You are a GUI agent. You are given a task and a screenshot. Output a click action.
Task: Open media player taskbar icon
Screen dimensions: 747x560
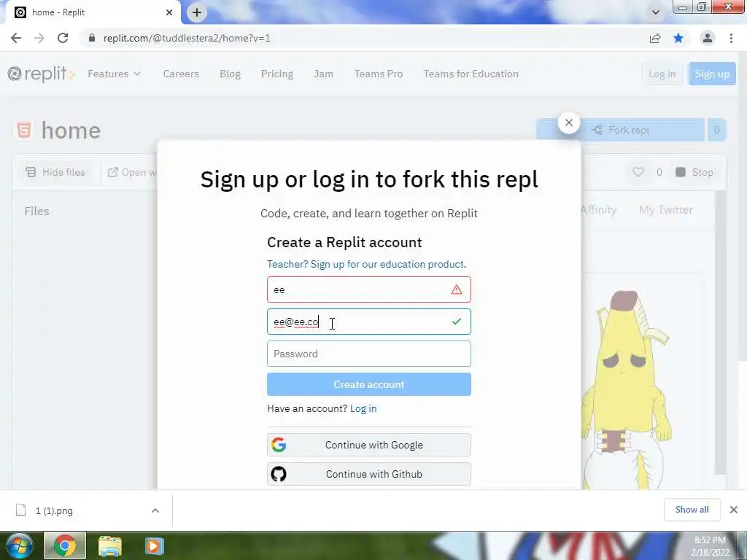pos(154,546)
